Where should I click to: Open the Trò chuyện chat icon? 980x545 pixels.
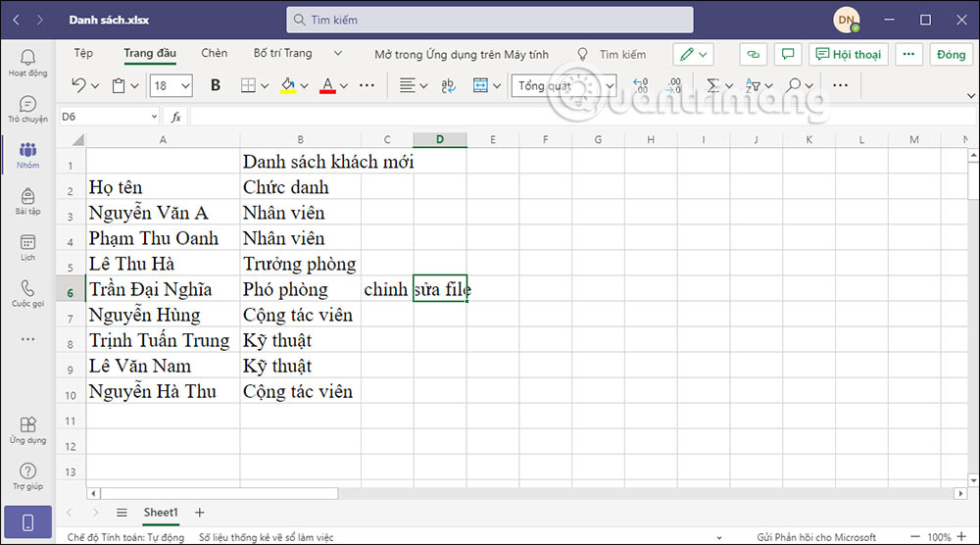[x=27, y=110]
